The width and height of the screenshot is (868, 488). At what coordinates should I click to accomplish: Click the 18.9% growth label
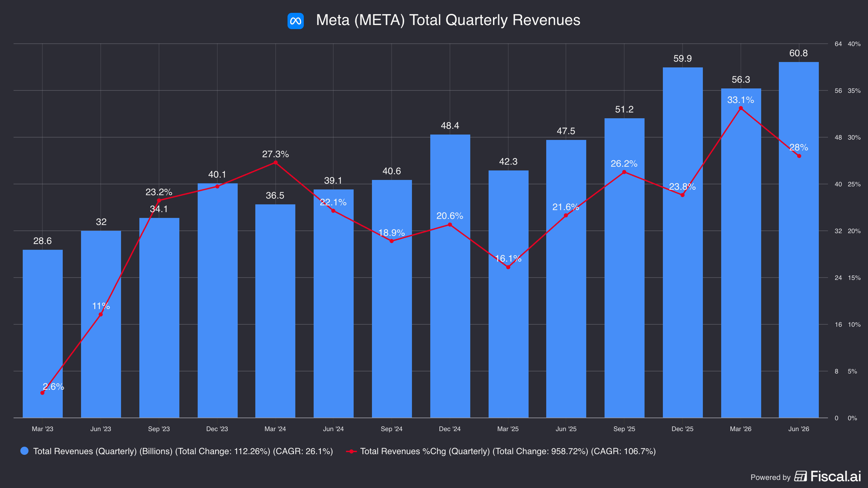tap(392, 233)
